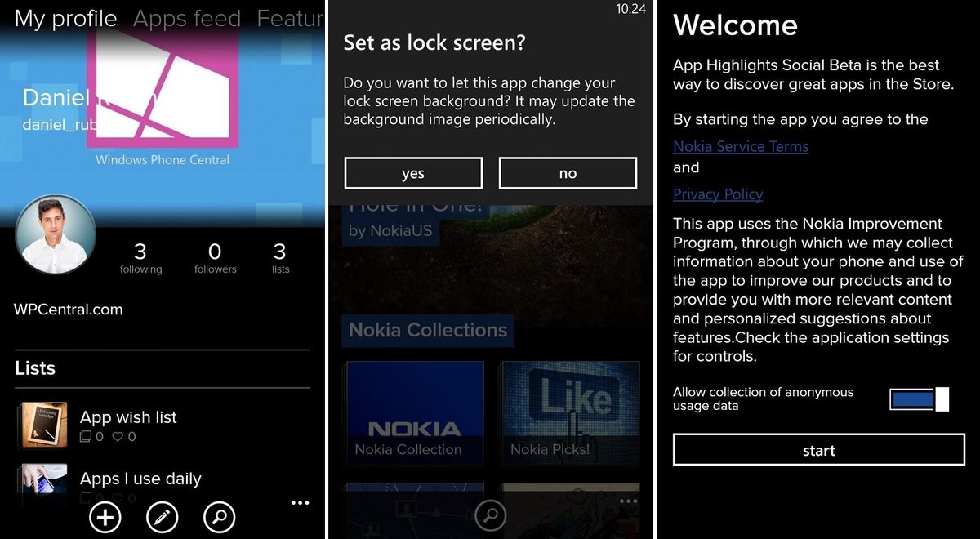
Task: Enable anonymous usage data collection toggle
Action: click(x=918, y=399)
